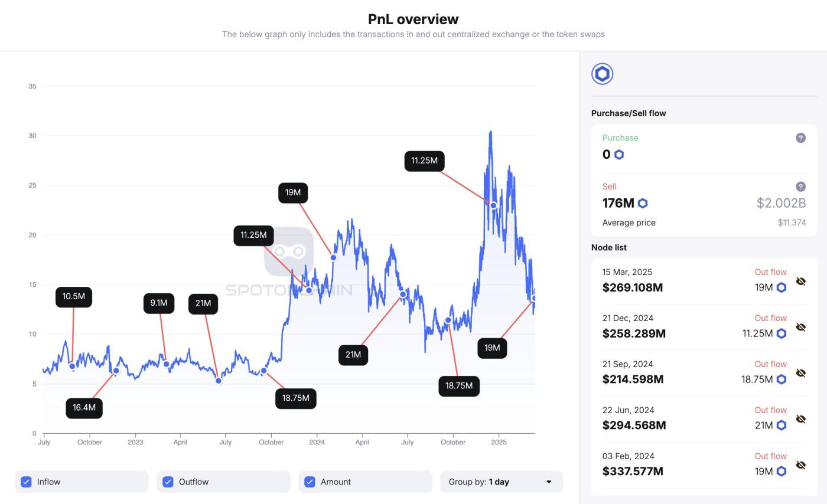The height and width of the screenshot is (504, 827).
Task: Click the Sell row question mark icon
Action: pyautogui.click(x=801, y=186)
